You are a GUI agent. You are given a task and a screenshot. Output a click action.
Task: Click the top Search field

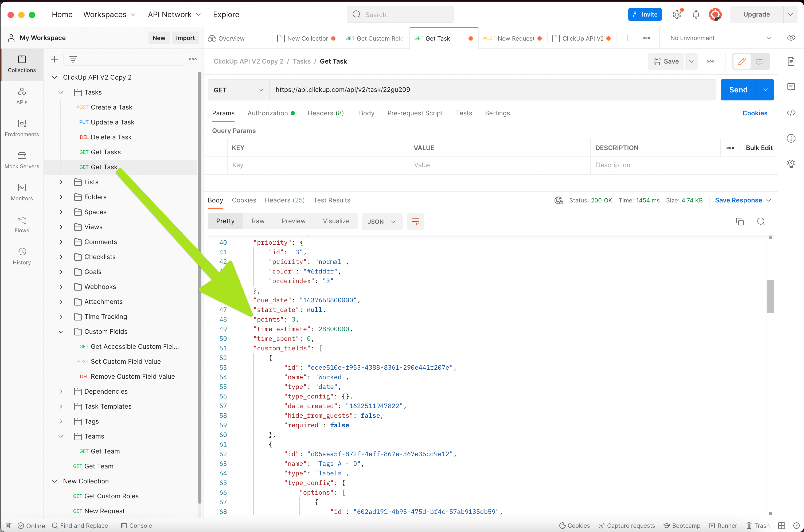click(400, 15)
